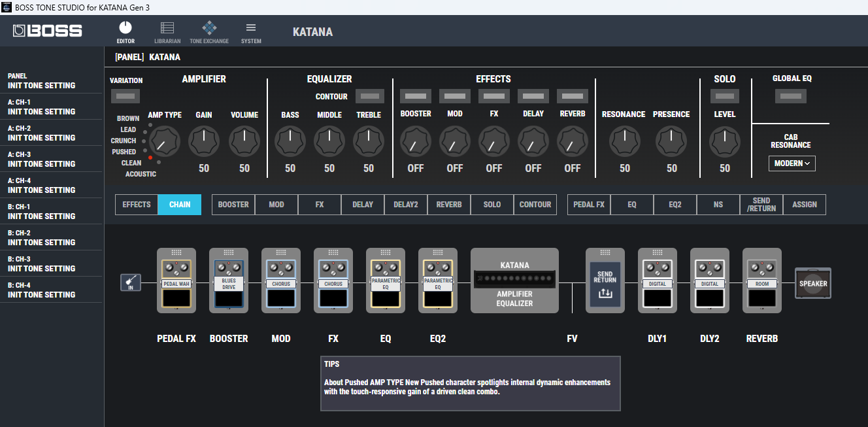868x427 pixels.
Task: Select B: CH-1 tone setting
Action: [x=51, y=211]
